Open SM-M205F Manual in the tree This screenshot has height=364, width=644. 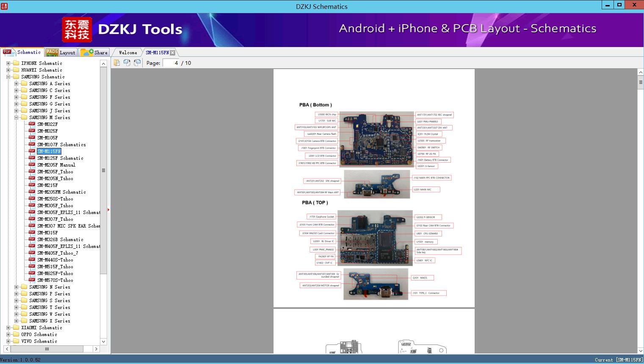point(56,165)
